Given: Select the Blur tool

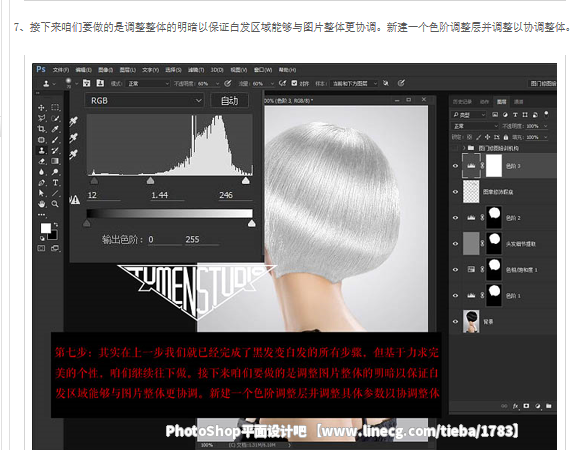Looking at the screenshot, I should point(41,172).
